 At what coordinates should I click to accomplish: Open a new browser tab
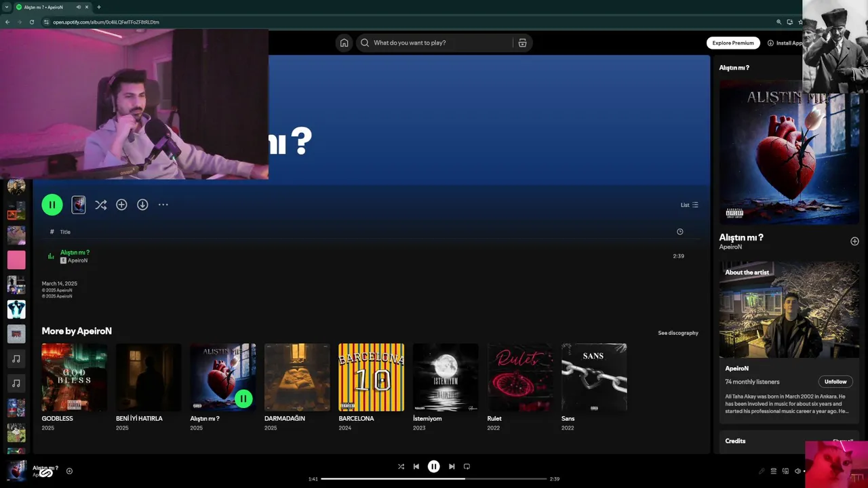99,7
